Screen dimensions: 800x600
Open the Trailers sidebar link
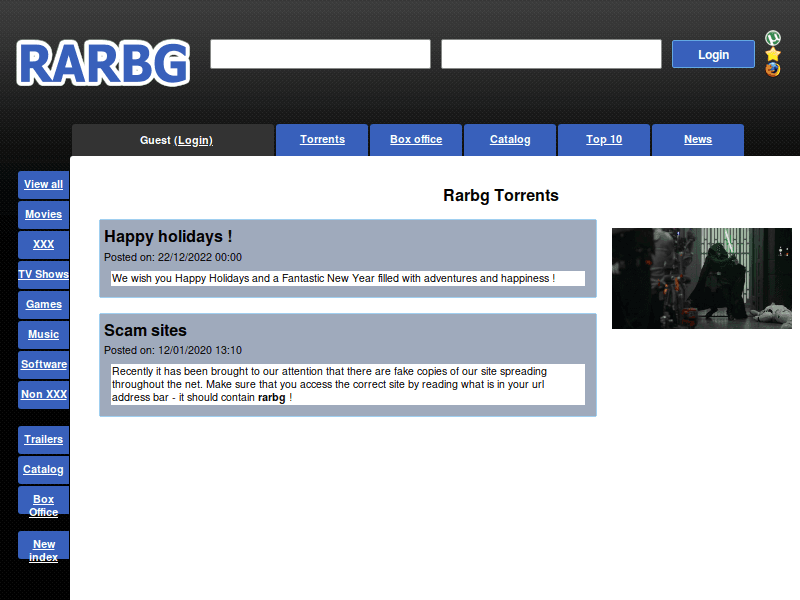pyautogui.click(x=43, y=439)
